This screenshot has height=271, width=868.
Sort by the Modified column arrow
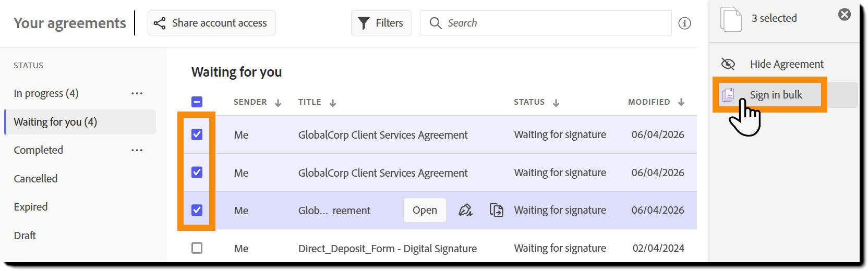click(x=681, y=102)
